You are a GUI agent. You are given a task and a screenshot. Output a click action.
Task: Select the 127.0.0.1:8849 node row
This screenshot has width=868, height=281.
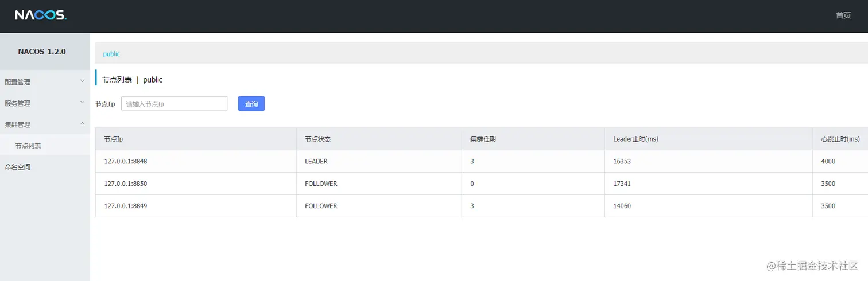click(126, 206)
